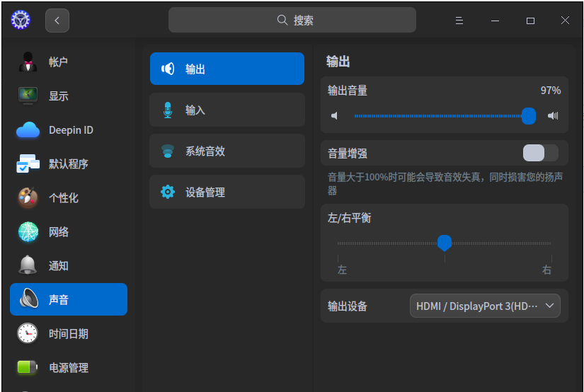Open Date and Time (时间日期) clock icon
The height and width of the screenshot is (392, 584).
(28, 334)
